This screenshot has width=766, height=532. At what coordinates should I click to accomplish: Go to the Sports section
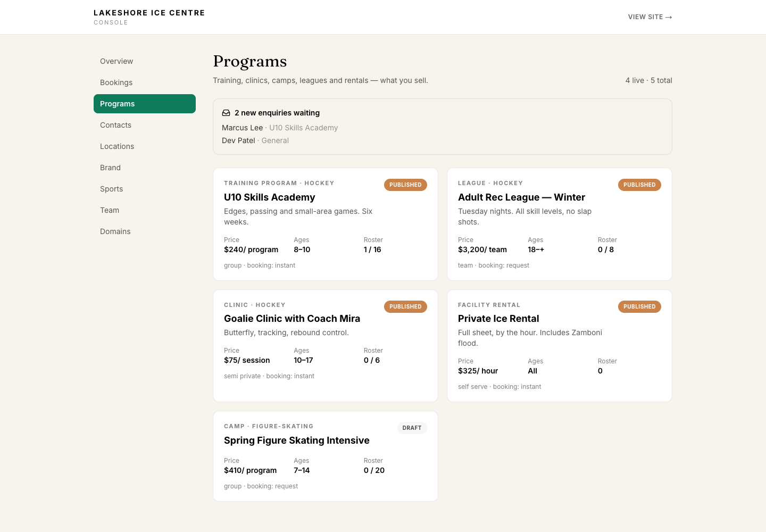[145, 189]
